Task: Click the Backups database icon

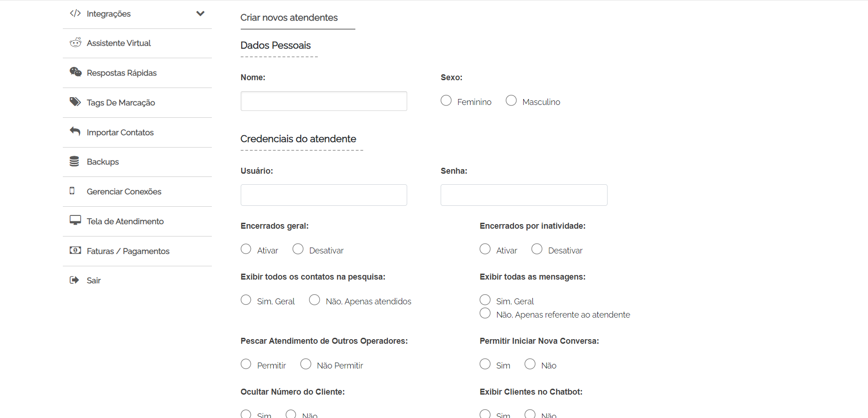Action: (x=74, y=161)
